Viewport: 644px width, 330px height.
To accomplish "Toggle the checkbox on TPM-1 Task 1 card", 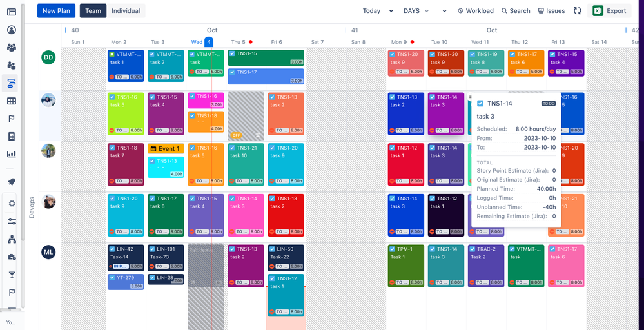I will pos(392,249).
